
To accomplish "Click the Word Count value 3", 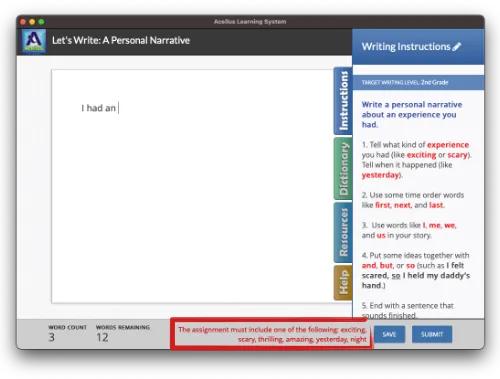I will (x=51, y=337).
